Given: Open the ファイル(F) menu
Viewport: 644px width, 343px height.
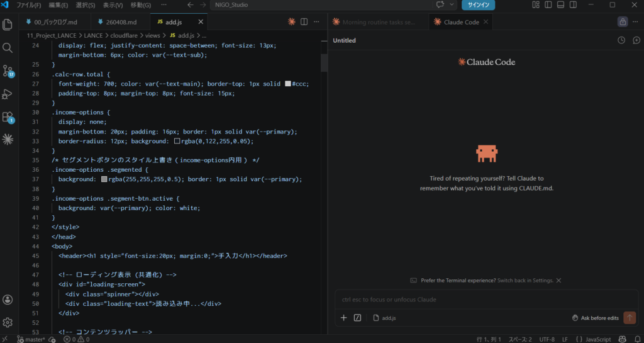Looking at the screenshot, I should pyautogui.click(x=29, y=5).
